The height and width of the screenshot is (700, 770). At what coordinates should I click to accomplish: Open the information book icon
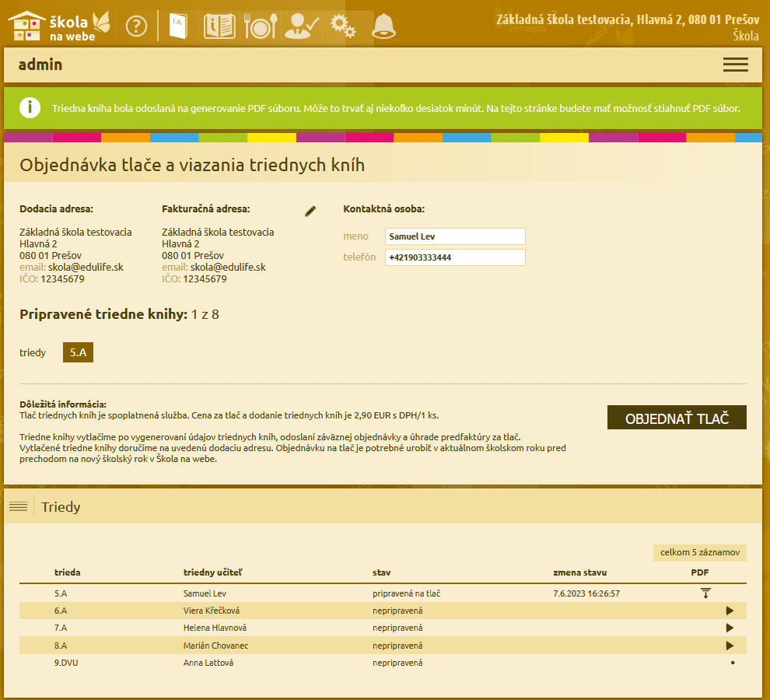click(x=219, y=26)
